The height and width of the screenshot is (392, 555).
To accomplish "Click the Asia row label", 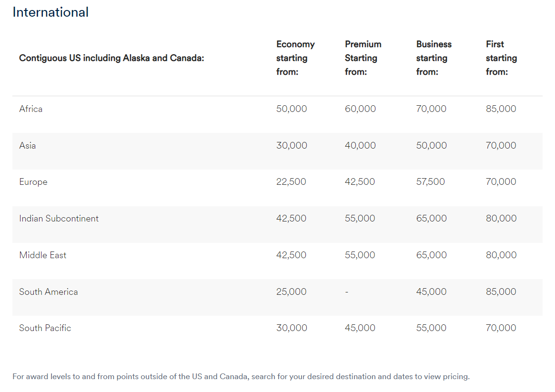I will [x=28, y=146].
